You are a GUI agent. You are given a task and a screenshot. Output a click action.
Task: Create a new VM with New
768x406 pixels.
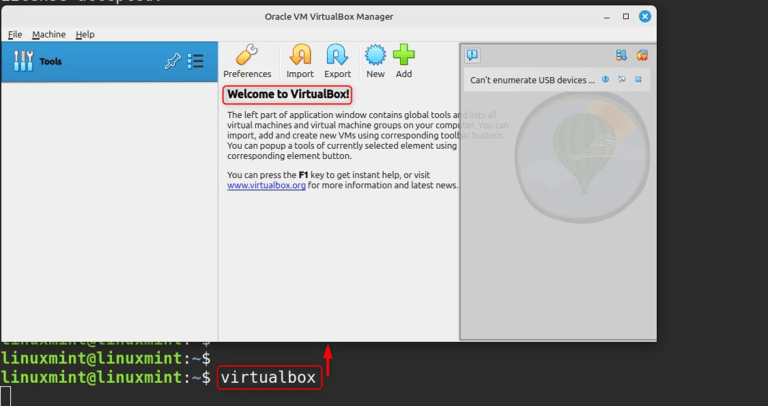point(375,61)
